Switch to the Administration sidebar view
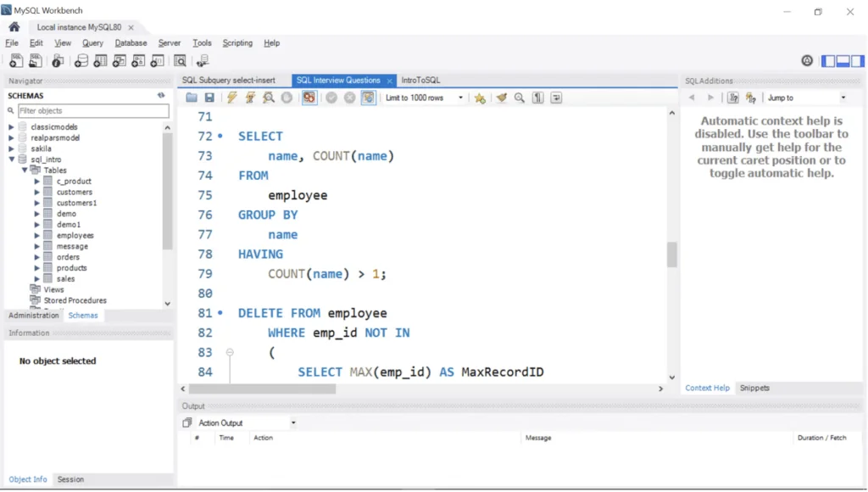The image size is (868, 492). tap(33, 315)
